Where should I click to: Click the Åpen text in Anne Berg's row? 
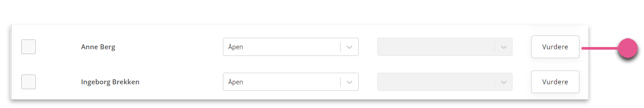pyautogui.click(x=236, y=47)
